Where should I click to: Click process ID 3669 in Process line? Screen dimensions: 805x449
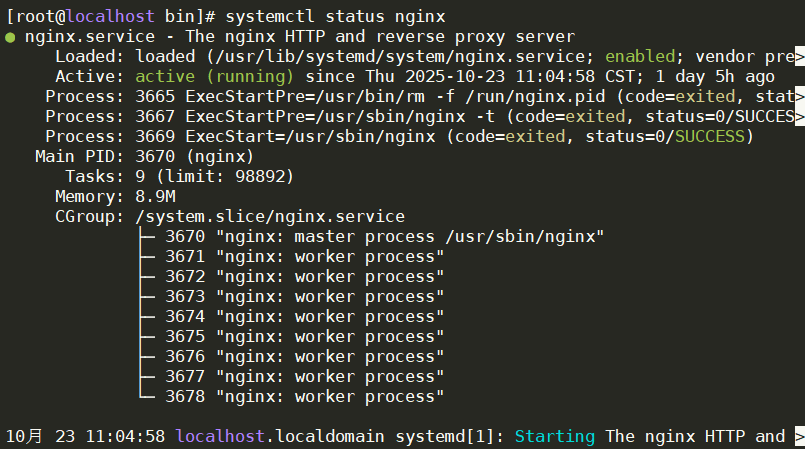[x=155, y=136]
